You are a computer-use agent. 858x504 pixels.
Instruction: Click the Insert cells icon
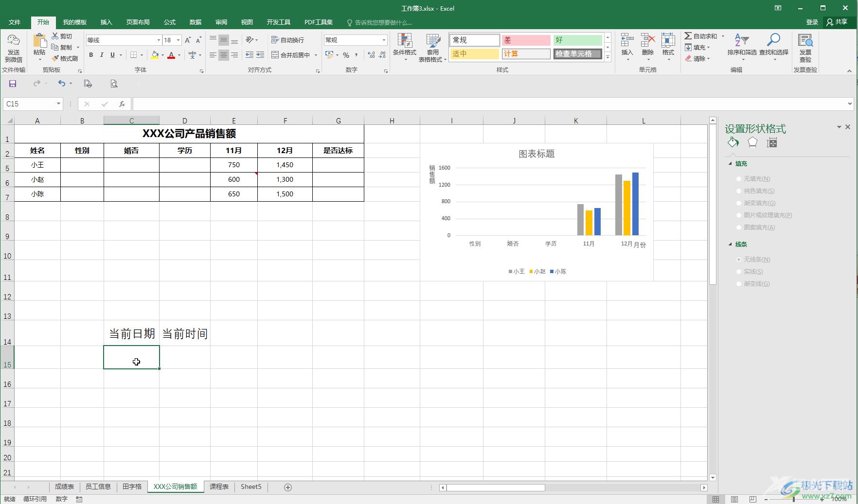[x=627, y=41]
